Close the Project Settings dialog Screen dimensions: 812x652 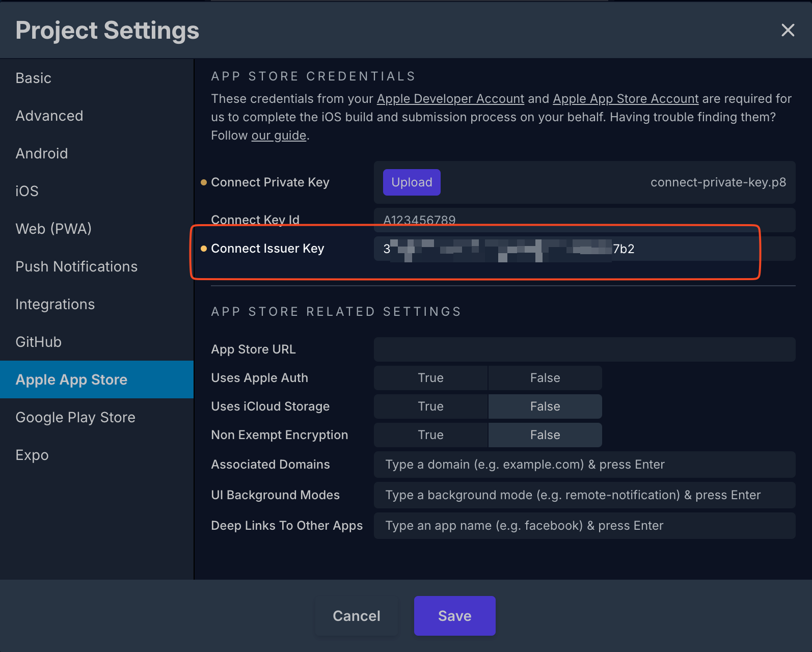pyautogui.click(x=788, y=31)
